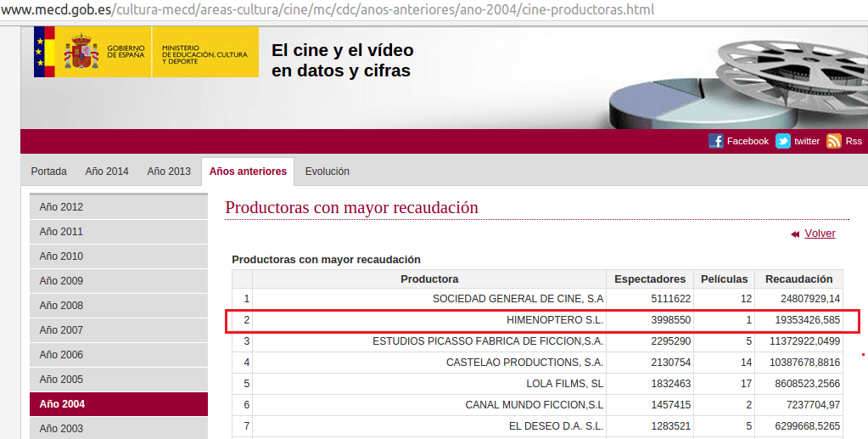Click the Recaudación column header
The image size is (868, 439).
click(x=798, y=279)
